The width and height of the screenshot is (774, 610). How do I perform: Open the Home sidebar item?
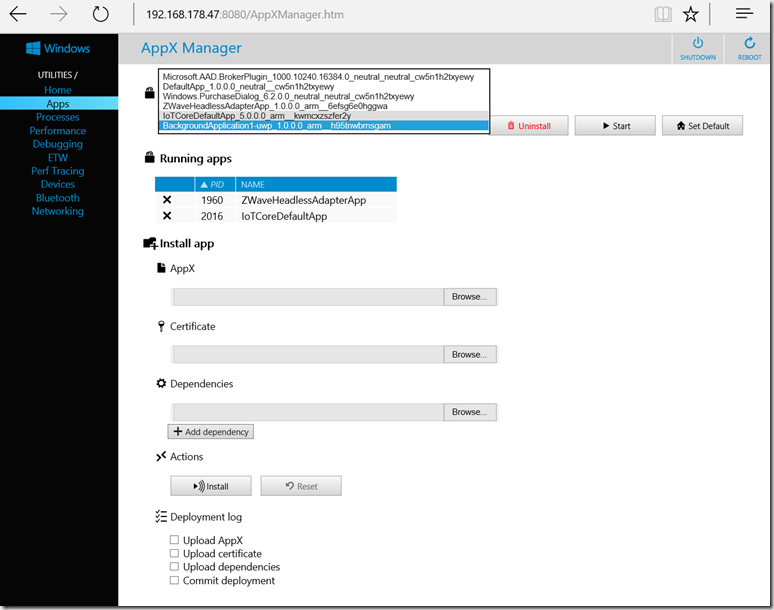pyautogui.click(x=58, y=90)
